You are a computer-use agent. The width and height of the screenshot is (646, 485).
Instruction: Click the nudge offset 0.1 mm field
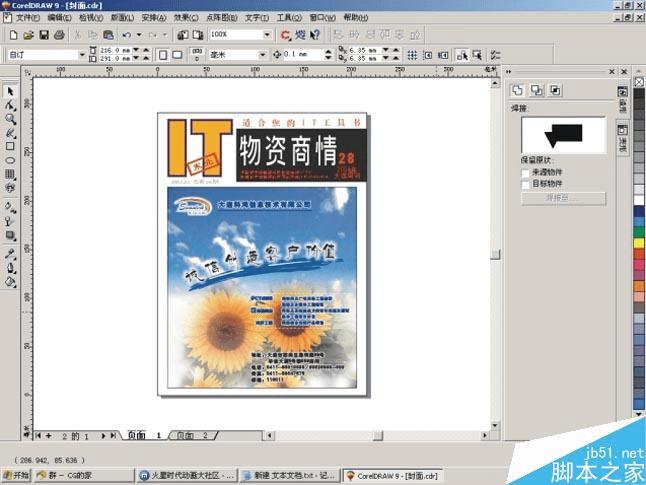click(303, 54)
